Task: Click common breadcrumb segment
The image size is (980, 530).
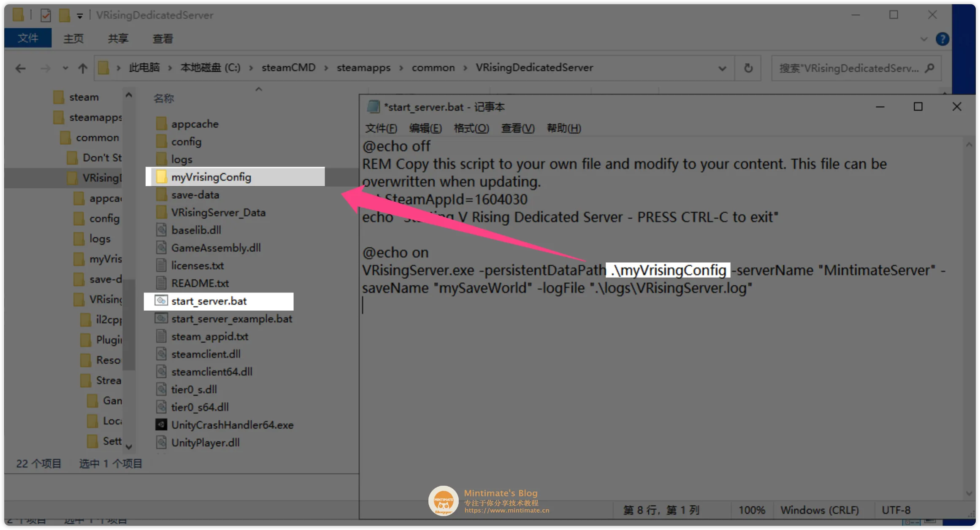Action: [x=433, y=68]
